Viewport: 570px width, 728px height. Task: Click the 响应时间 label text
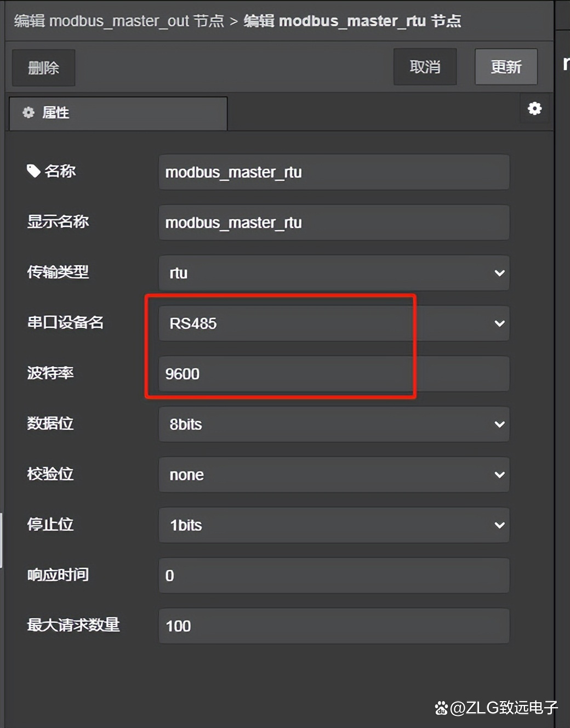click(58, 575)
